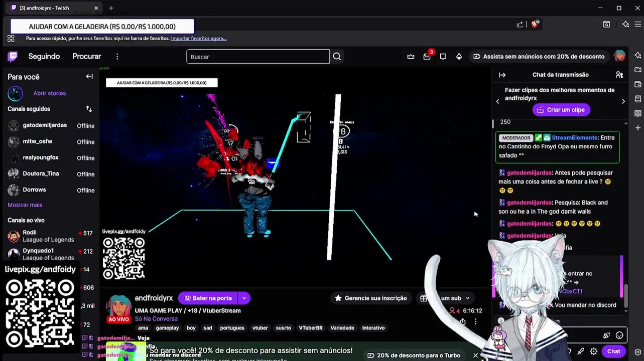Open Twitch more options dots menu
The height and width of the screenshot is (361, 644).
pyautogui.click(x=117, y=57)
